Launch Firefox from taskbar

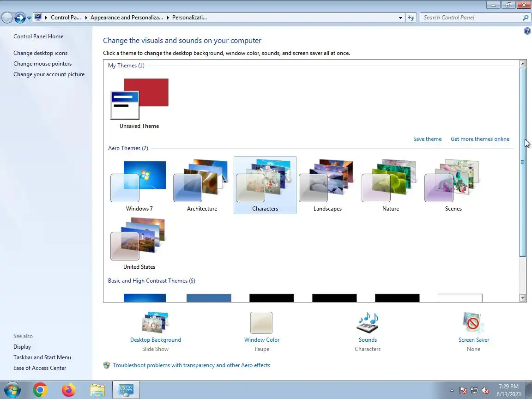[69, 390]
